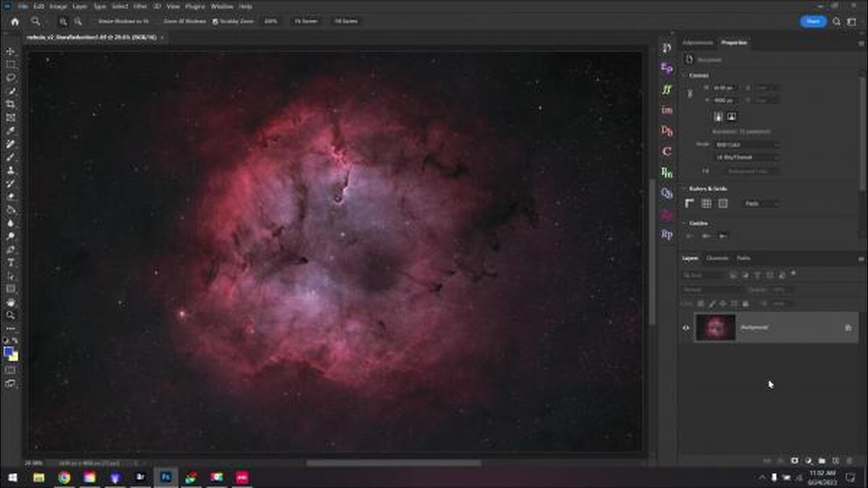Click the Fill Screen button

point(345,22)
